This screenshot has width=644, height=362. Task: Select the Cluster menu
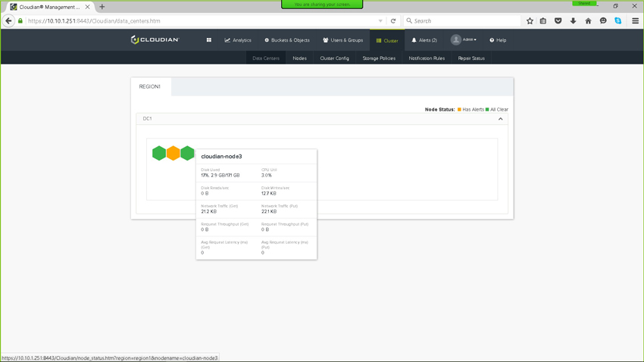click(387, 40)
